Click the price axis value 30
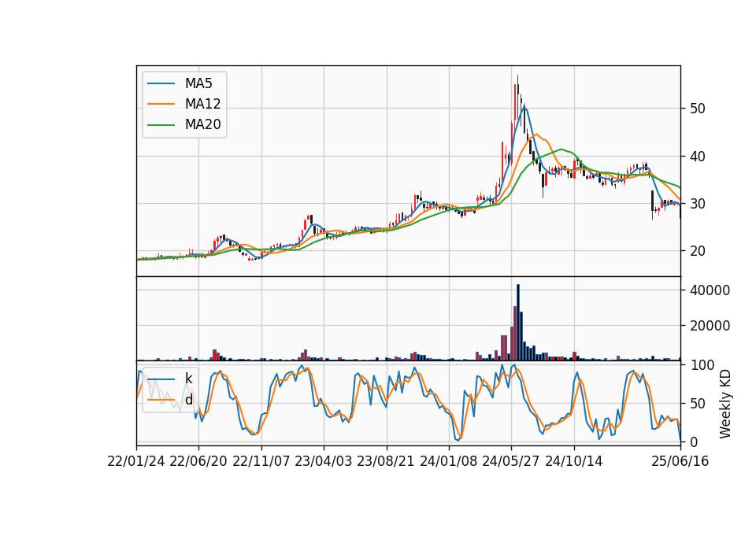 point(698,204)
